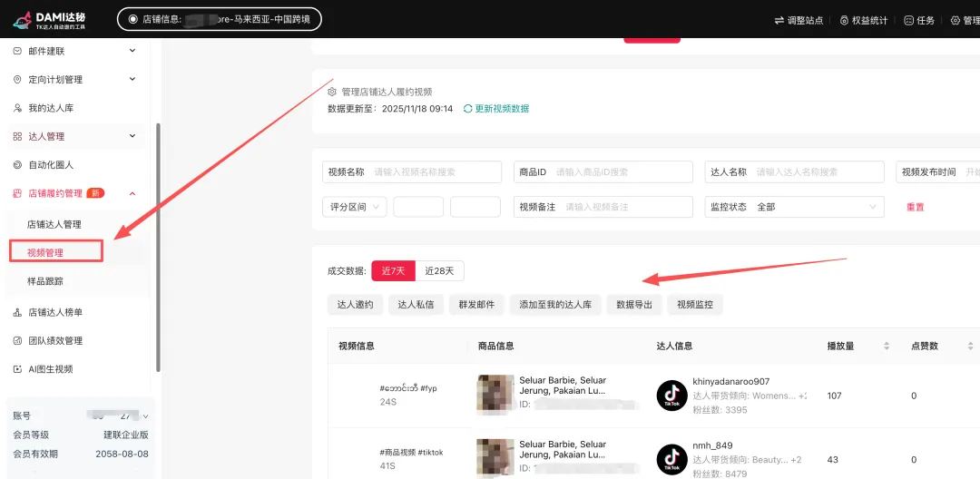980x479 pixels.
Task: Click the 任务 icon in the top bar
Action: [x=908, y=20]
